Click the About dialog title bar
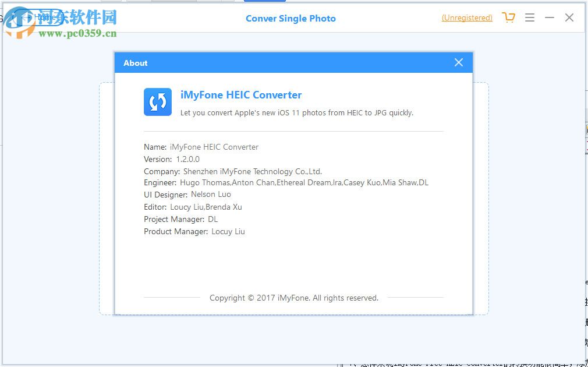Viewport: 588px width, 367px height. pos(262,62)
